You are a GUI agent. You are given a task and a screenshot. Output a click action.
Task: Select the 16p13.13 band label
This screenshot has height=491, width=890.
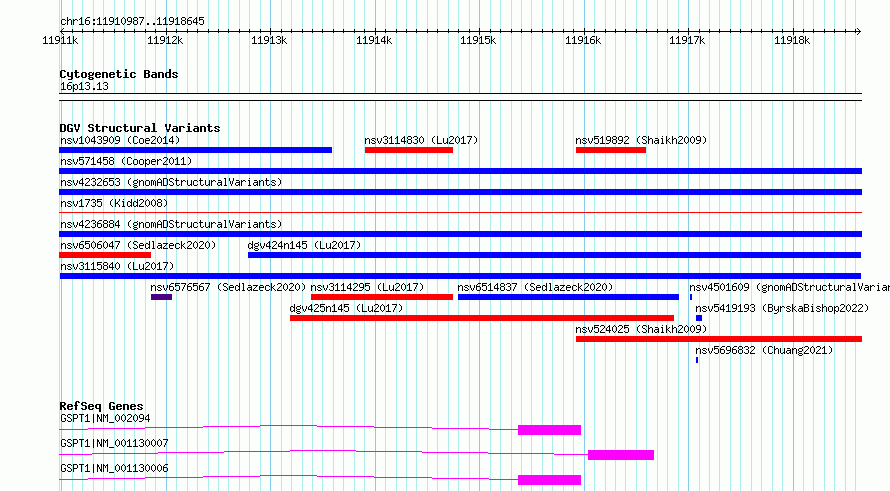(x=84, y=86)
